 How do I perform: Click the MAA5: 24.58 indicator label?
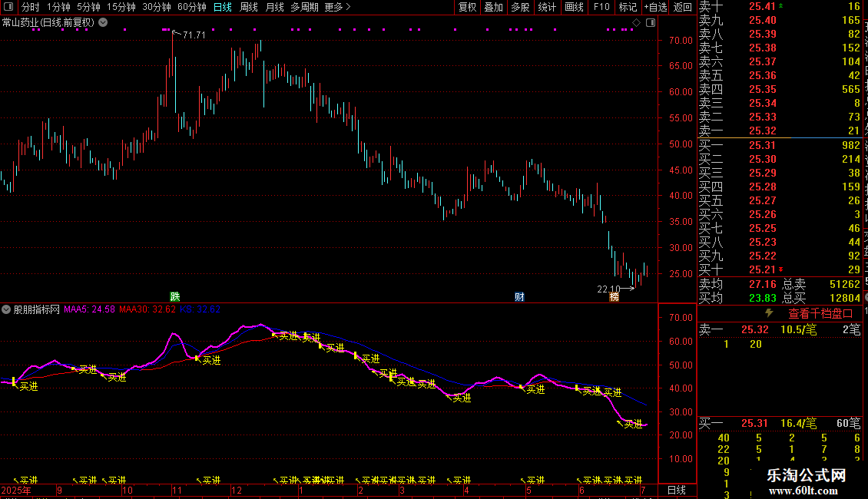click(x=89, y=309)
